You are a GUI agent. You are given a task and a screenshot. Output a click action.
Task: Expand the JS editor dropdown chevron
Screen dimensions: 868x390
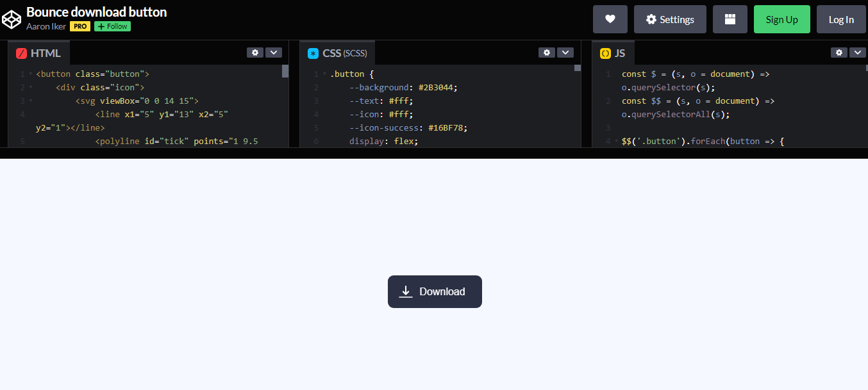click(x=857, y=53)
